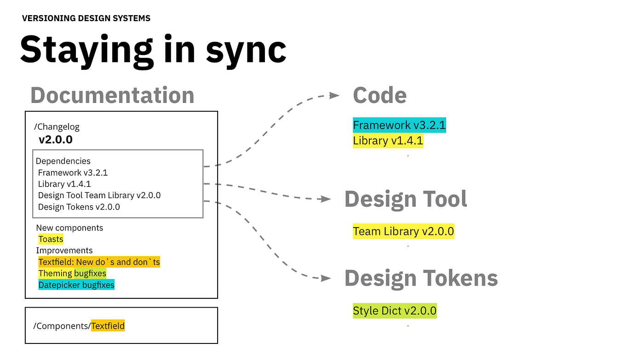
Task: Select the Code heading on the right
Action: tap(379, 95)
